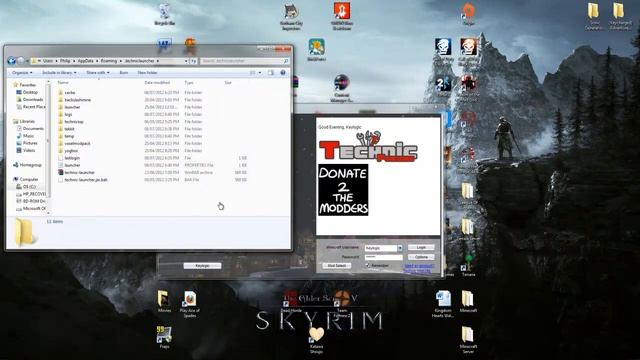Click the Donate 2 the Modders banner
This screenshot has height=360, width=640.
tap(343, 190)
